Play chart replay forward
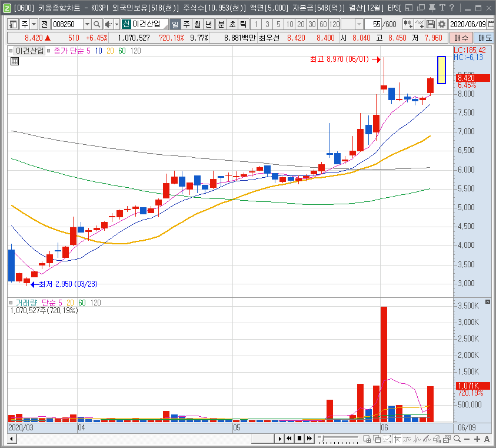 point(279,439)
